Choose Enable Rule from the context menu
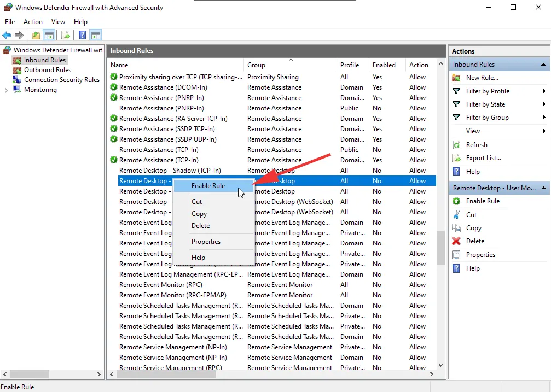Viewport: 551px width, 392px height. tap(208, 186)
